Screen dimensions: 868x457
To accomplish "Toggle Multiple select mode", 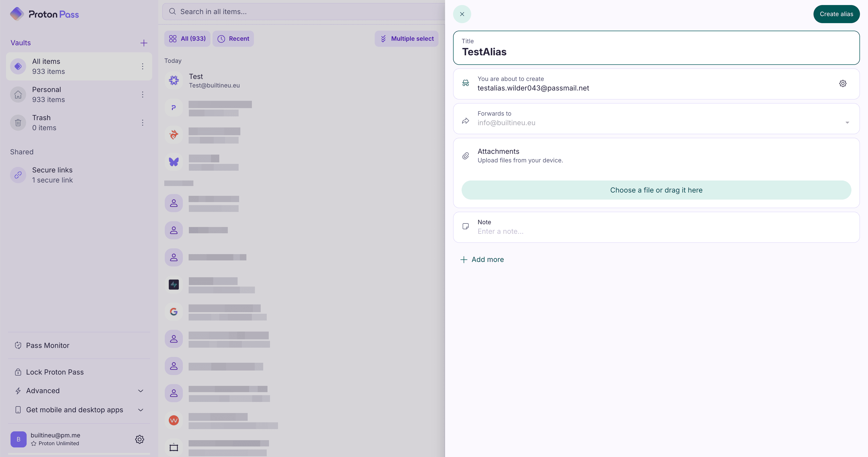I will [406, 39].
